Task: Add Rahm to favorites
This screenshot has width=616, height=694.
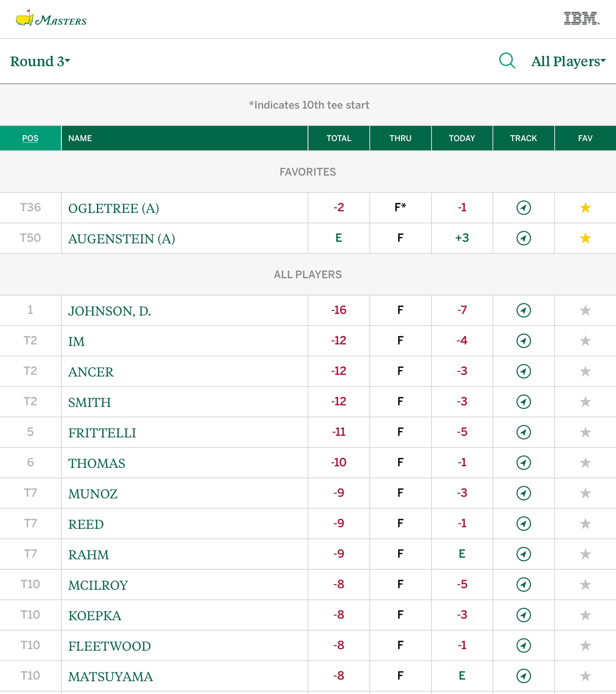Action: pyautogui.click(x=585, y=554)
